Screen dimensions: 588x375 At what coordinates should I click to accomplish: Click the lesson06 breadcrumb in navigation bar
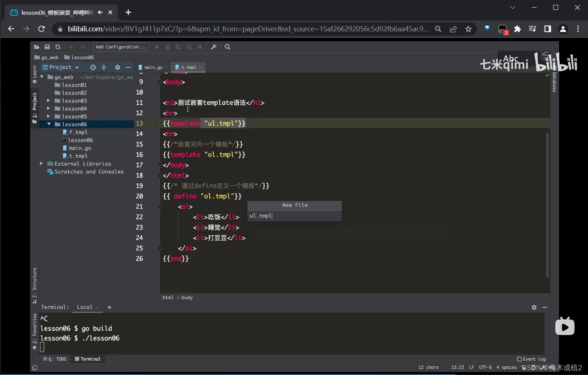[x=79, y=57]
